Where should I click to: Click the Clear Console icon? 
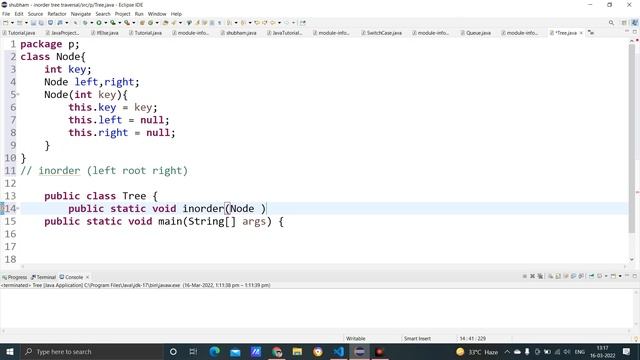coord(550,276)
